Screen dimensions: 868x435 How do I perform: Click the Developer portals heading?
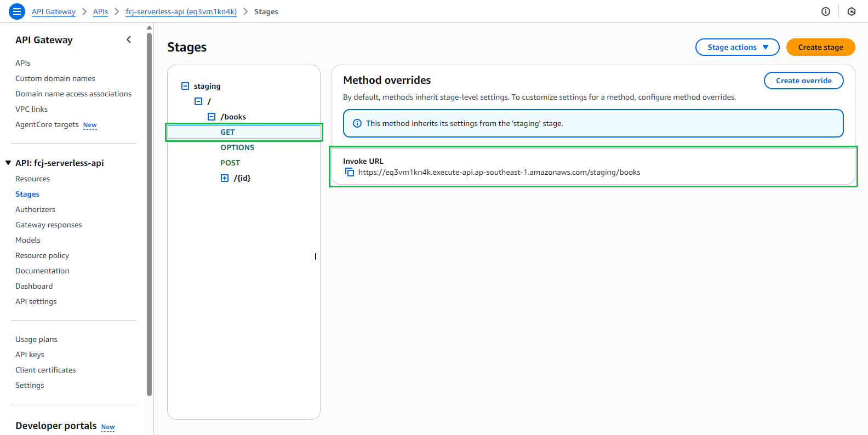coord(56,426)
